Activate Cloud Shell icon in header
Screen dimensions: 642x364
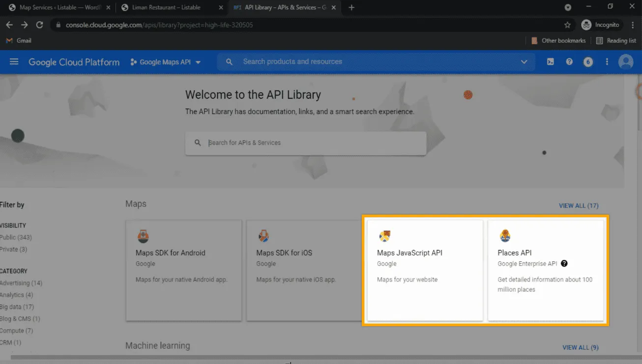[551, 62]
